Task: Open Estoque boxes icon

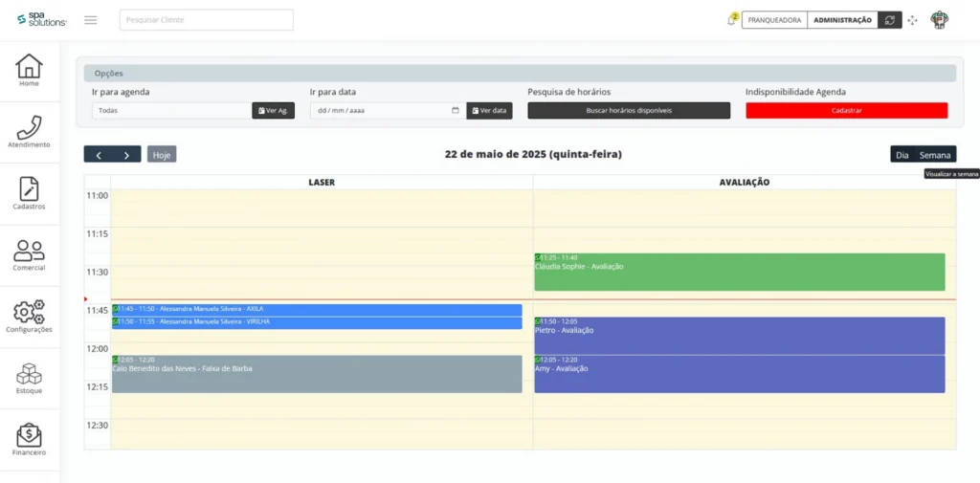Action: pos(29,378)
